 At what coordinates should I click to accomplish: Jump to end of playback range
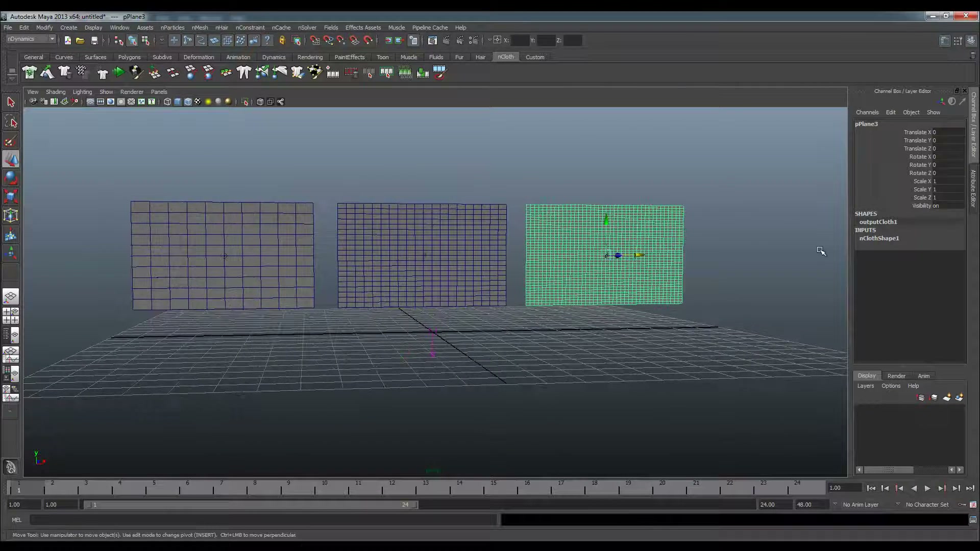point(970,488)
